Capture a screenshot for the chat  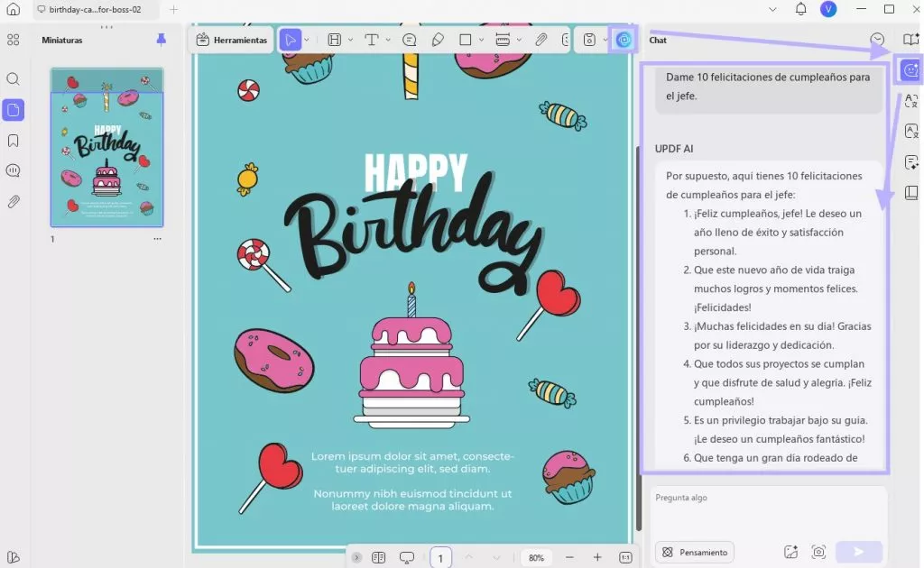(818, 552)
